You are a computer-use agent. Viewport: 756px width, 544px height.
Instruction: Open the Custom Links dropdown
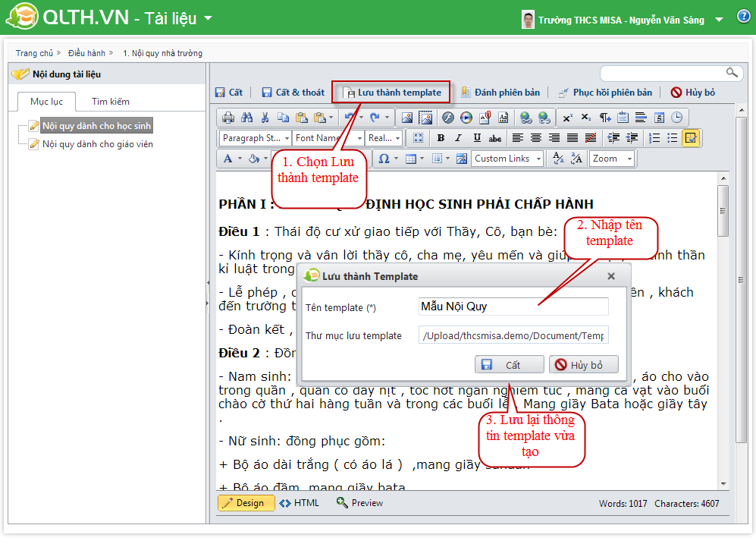(507, 159)
